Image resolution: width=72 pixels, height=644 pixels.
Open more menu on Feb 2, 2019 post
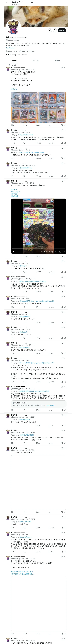coord(65,181)
